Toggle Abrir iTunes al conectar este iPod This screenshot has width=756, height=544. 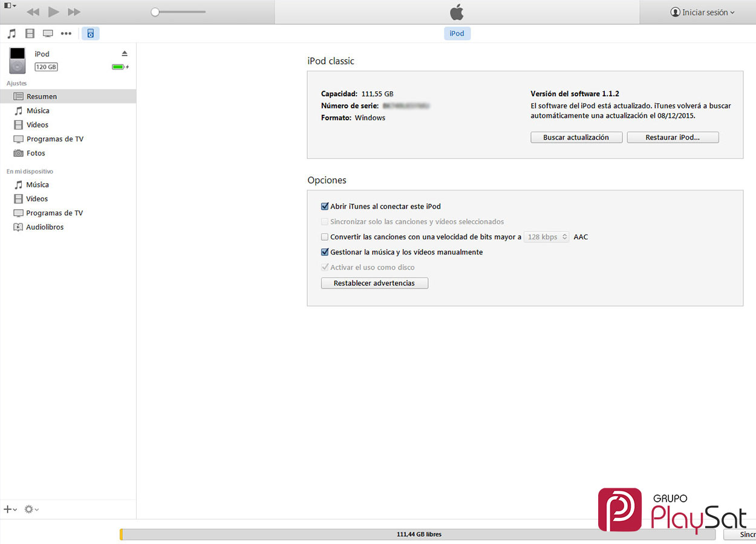pos(325,206)
